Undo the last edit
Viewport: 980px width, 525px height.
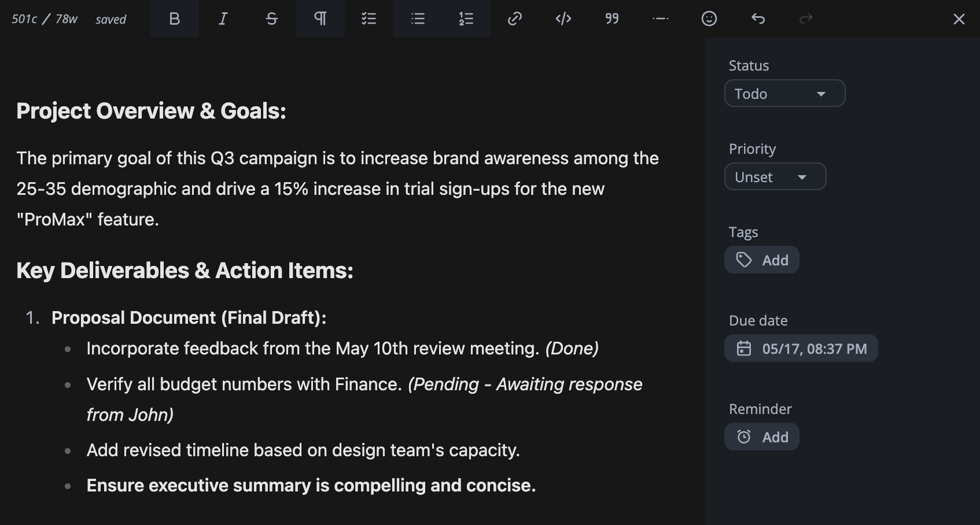tap(758, 19)
